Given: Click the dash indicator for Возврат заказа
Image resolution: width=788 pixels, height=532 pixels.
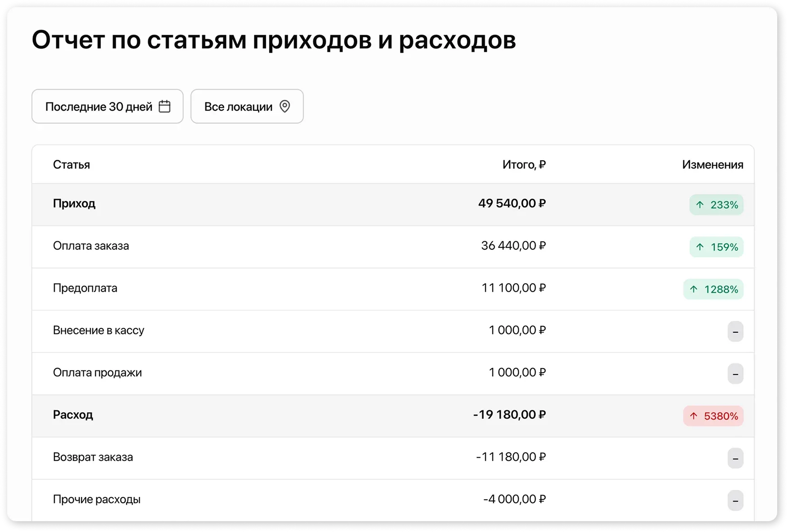Looking at the screenshot, I should (x=735, y=458).
